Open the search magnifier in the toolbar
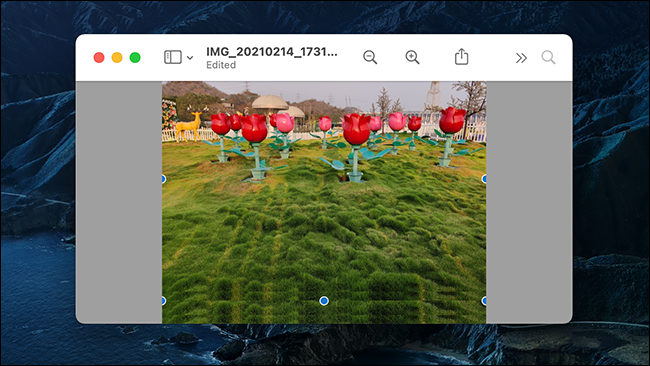650x366 pixels. (x=548, y=57)
